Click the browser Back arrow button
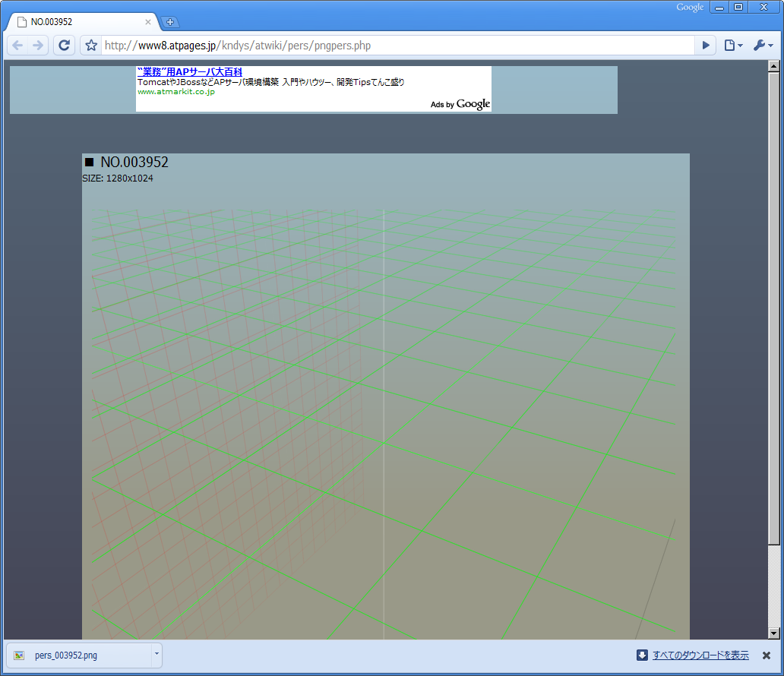 pyautogui.click(x=17, y=46)
